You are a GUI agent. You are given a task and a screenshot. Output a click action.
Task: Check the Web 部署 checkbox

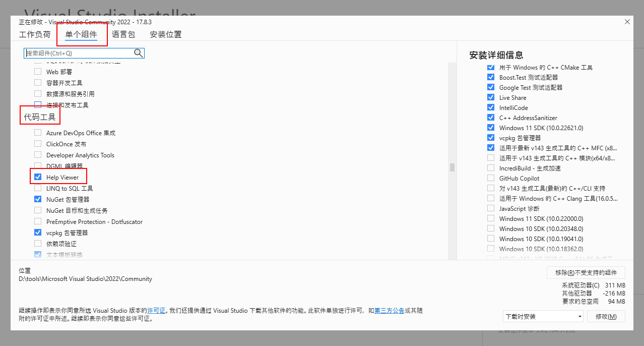38,72
